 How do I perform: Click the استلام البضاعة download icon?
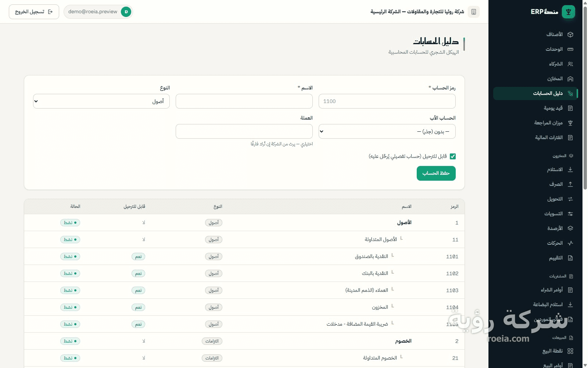(x=570, y=305)
